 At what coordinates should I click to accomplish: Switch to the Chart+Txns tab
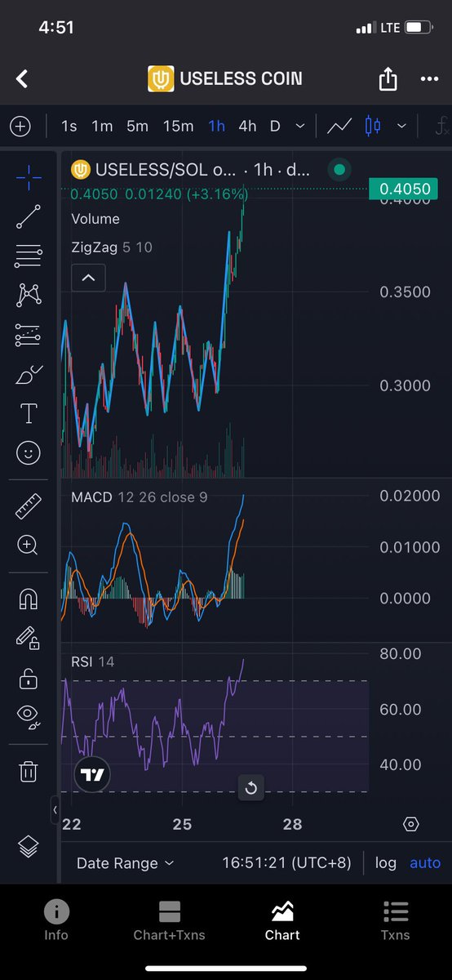click(170, 920)
